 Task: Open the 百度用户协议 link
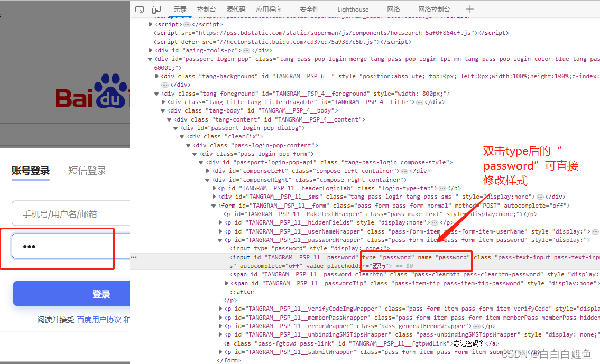tap(99, 320)
